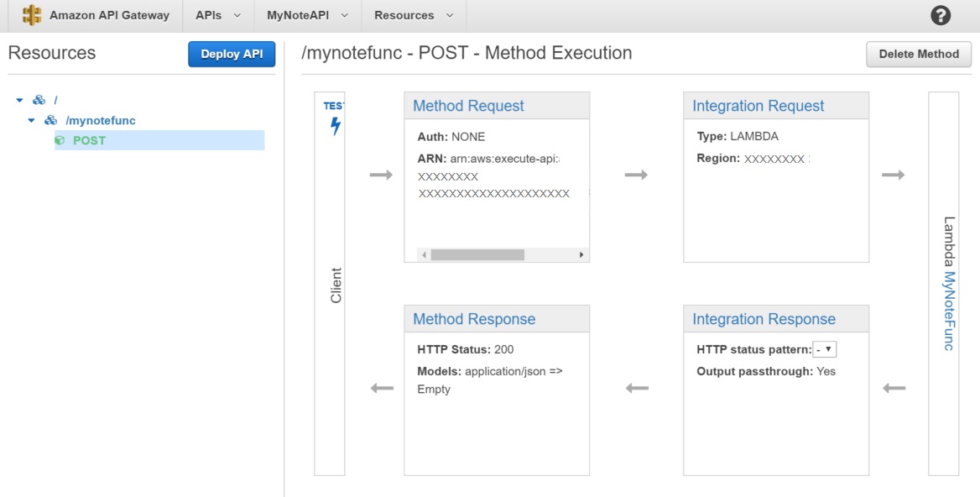Click the scrollbar left arrow in Method Request
The image size is (980, 497).
click(425, 254)
